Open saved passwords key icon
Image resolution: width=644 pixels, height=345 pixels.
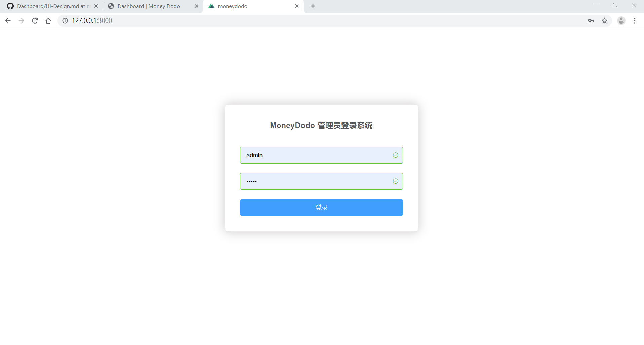[x=591, y=21]
